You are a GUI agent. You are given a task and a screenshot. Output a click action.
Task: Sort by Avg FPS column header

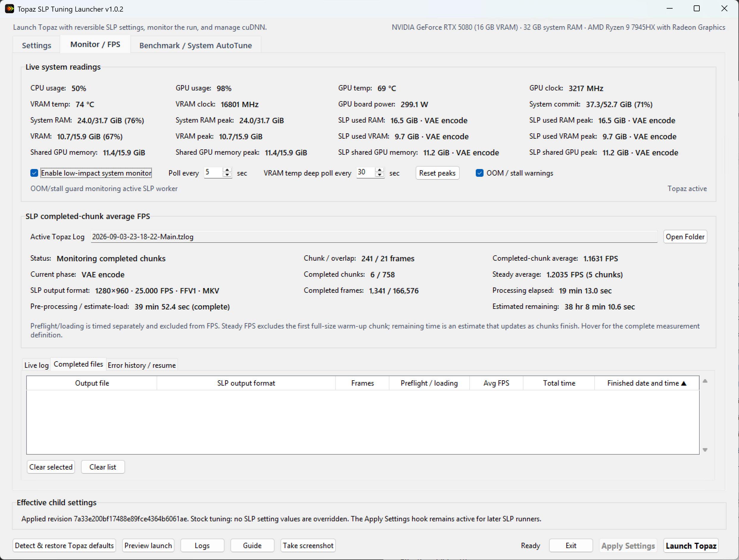click(x=496, y=383)
